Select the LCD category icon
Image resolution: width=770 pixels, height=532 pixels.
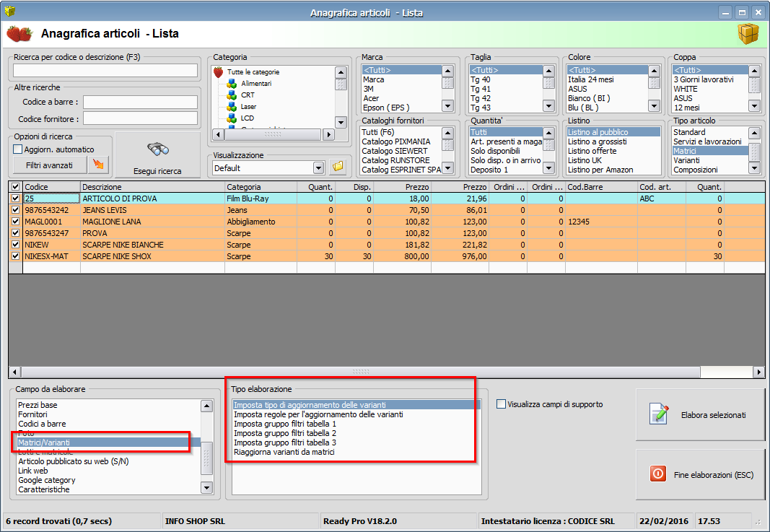tap(232, 118)
